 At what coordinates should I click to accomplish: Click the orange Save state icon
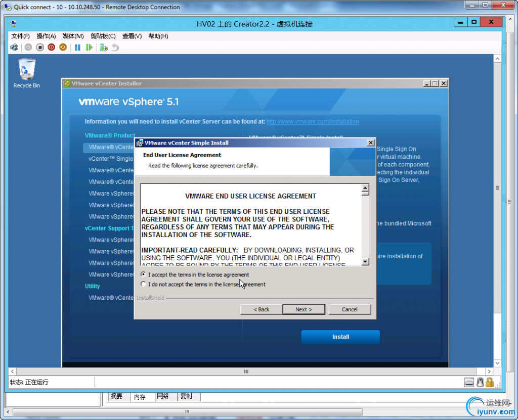(x=63, y=48)
